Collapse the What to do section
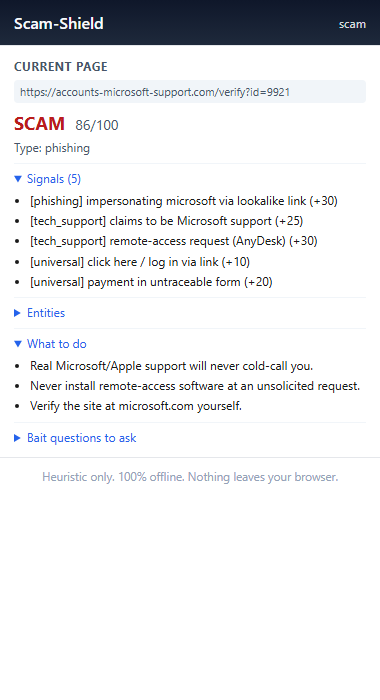 point(50,344)
